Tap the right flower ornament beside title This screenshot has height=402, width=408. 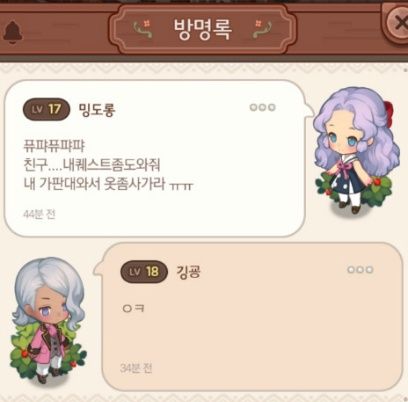[x=262, y=28]
